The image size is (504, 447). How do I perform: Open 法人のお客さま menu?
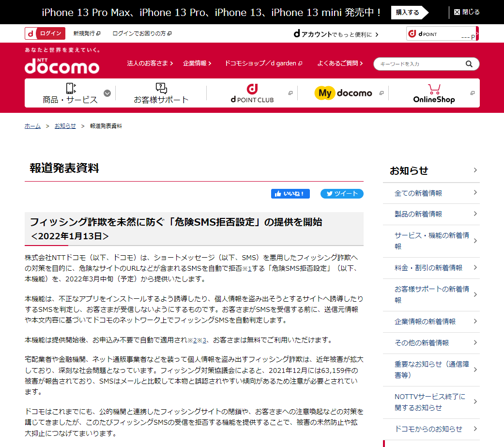[x=150, y=63]
